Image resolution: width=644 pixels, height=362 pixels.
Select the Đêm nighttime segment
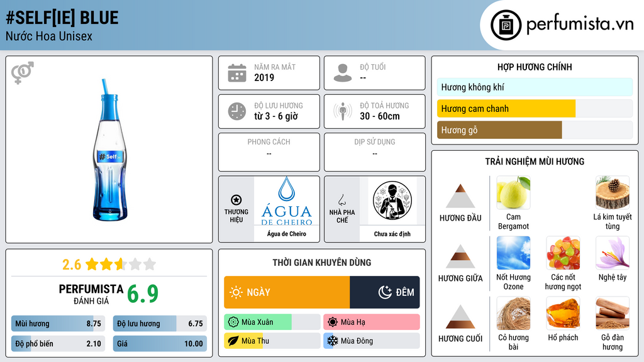point(384,292)
